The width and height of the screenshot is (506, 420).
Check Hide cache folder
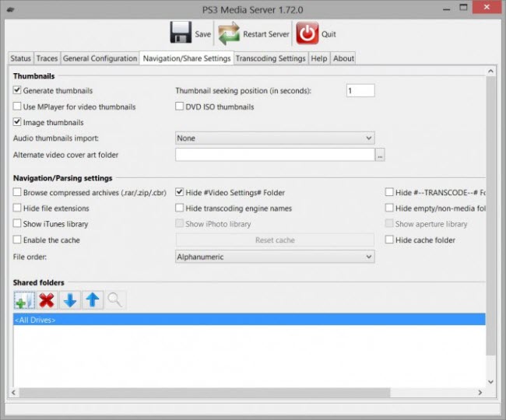click(x=389, y=240)
